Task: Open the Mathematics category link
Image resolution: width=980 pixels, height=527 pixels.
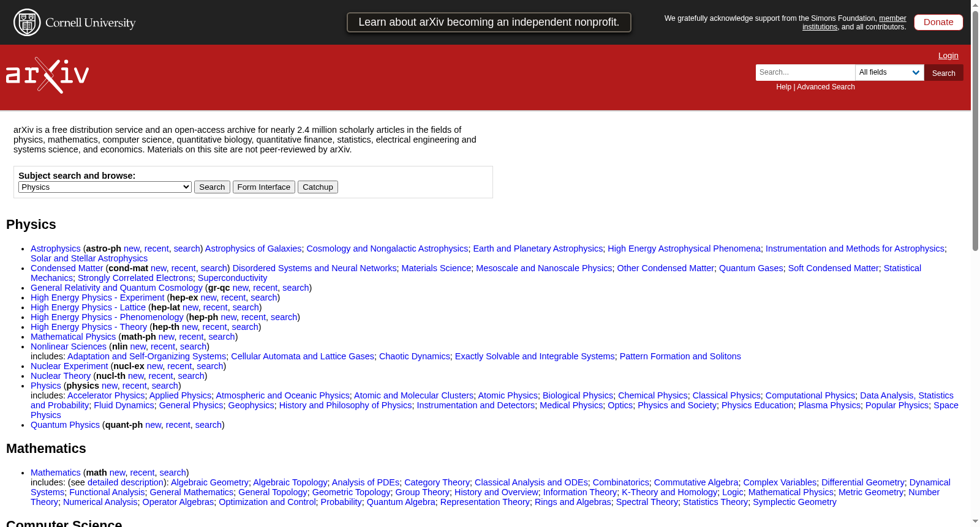Action: tap(56, 473)
